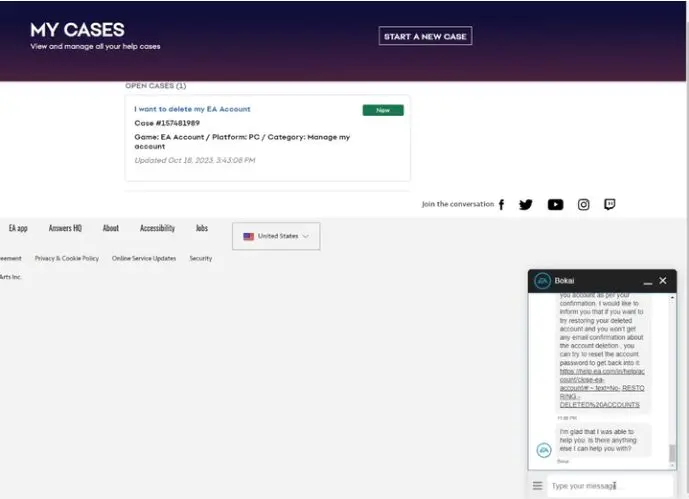The width and height of the screenshot is (689, 499).
Task: Click the 'Bokai' agent name in chat header
Action: pyautogui.click(x=564, y=281)
